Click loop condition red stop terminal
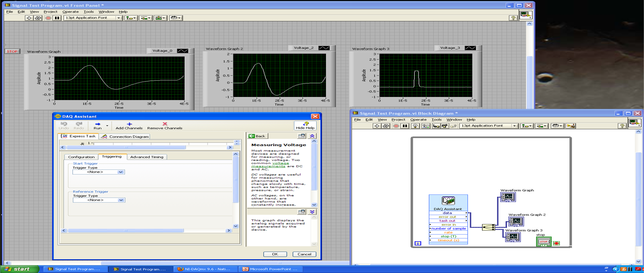Screen dimensions: 644x273 point(556,243)
